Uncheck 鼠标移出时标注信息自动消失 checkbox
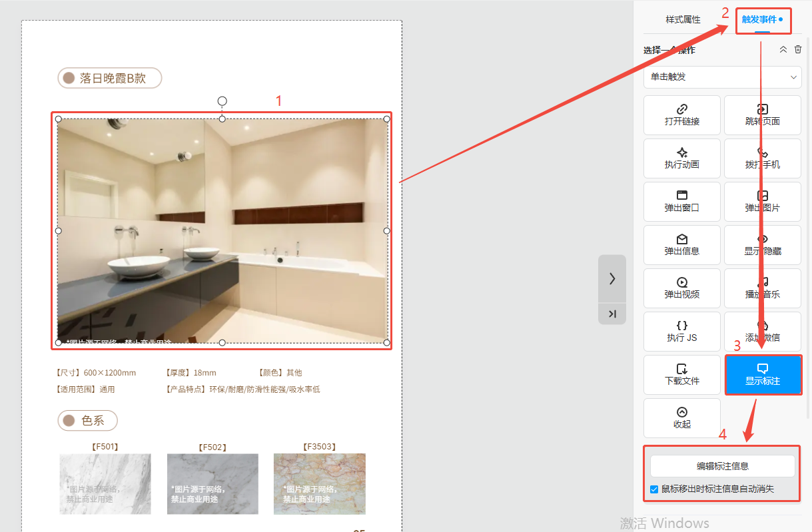 (x=654, y=489)
